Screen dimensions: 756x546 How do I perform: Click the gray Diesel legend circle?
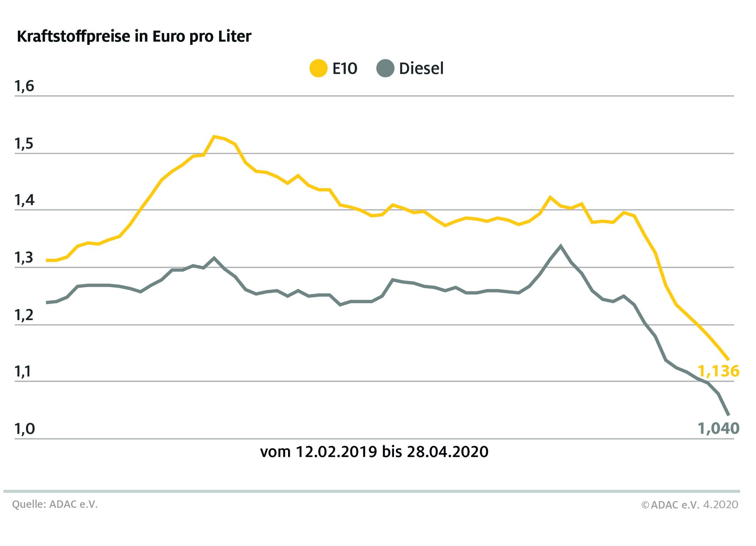[385, 68]
